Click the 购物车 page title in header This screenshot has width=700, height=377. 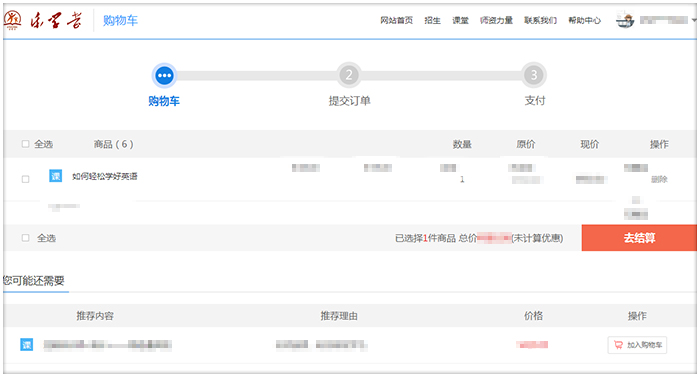coord(121,21)
